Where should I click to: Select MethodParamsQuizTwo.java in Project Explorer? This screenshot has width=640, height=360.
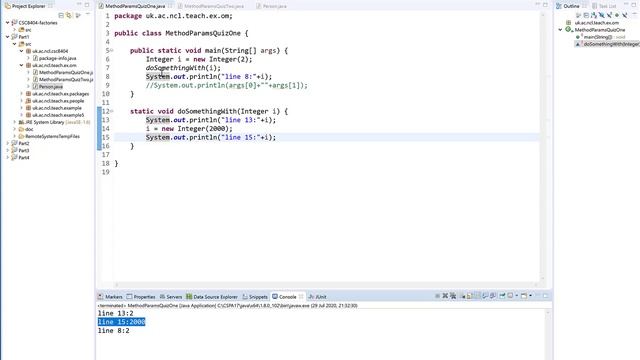tap(66, 80)
